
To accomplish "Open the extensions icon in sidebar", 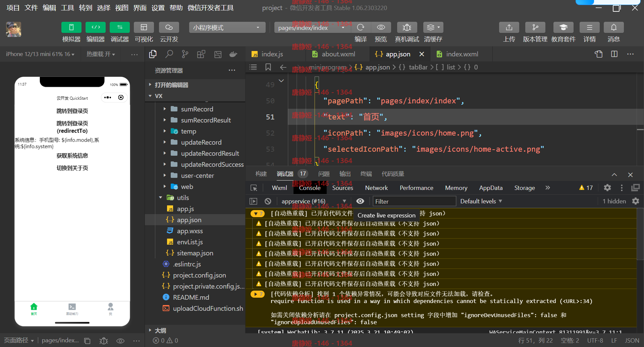I will (x=201, y=54).
